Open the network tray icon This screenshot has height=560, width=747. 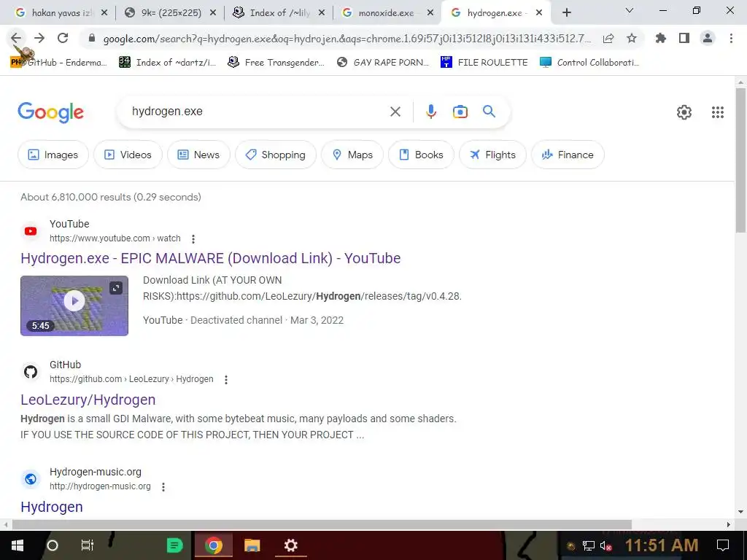click(589, 545)
